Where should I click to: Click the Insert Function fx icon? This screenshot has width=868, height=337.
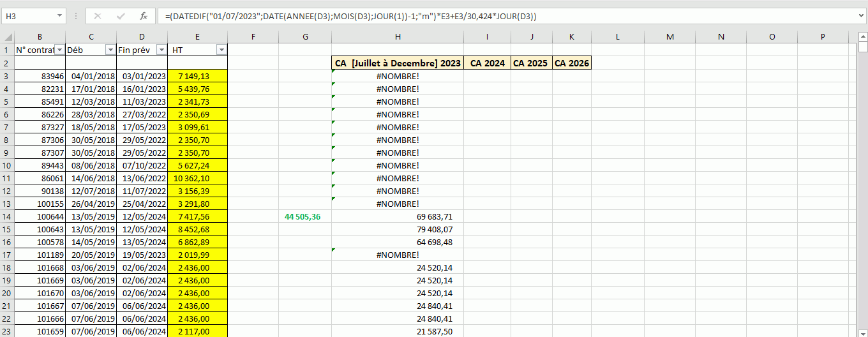pyautogui.click(x=144, y=16)
